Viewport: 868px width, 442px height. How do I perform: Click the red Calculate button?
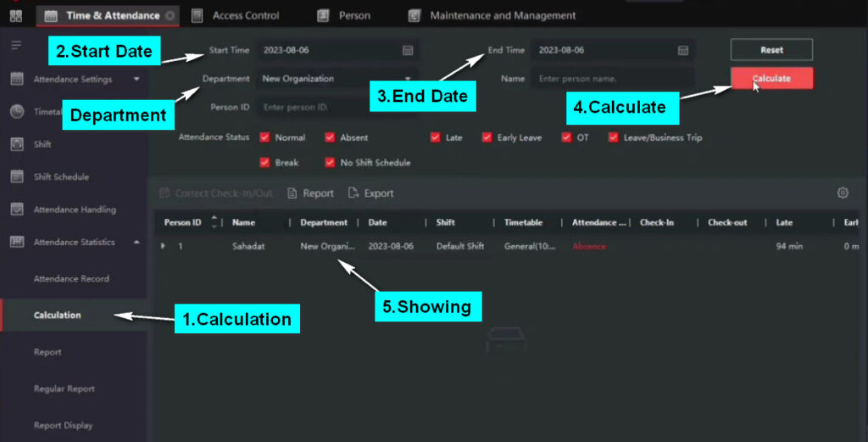click(x=771, y=78)
